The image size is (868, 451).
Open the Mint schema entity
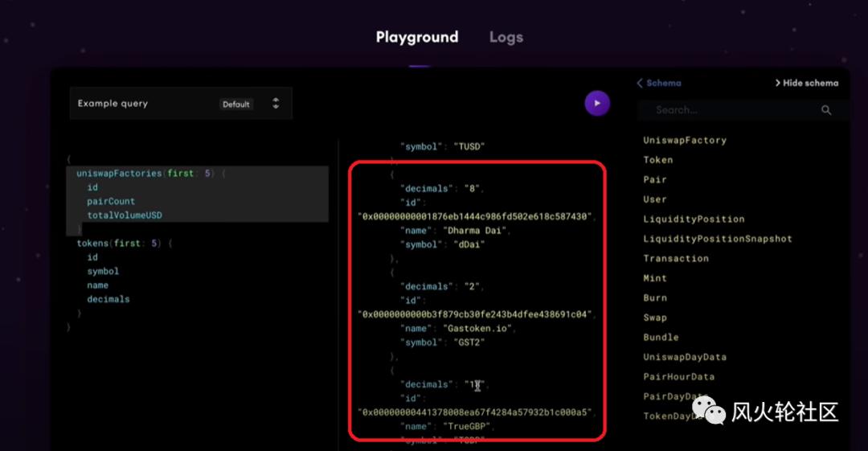655,278
